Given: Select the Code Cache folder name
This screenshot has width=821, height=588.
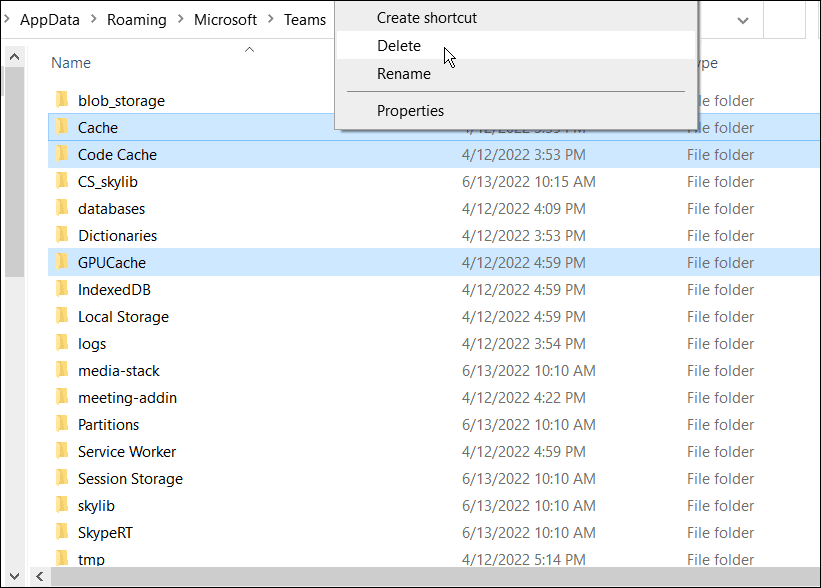Looking at the screenshot, I should click(117, 155).
